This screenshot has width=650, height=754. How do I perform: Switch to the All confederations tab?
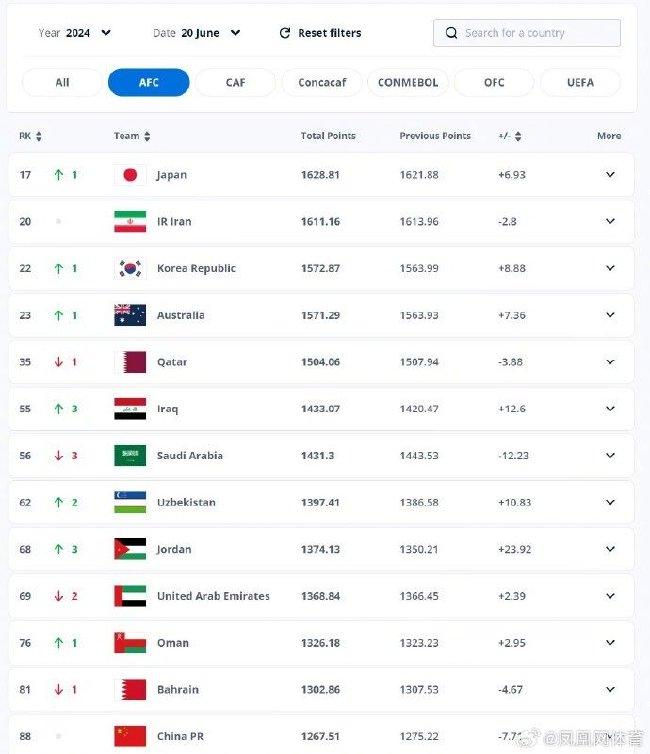tap(62, 82)
